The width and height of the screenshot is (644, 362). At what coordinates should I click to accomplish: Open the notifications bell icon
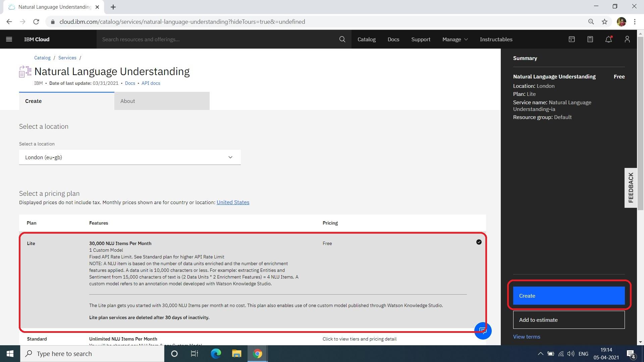click(608, 39)
